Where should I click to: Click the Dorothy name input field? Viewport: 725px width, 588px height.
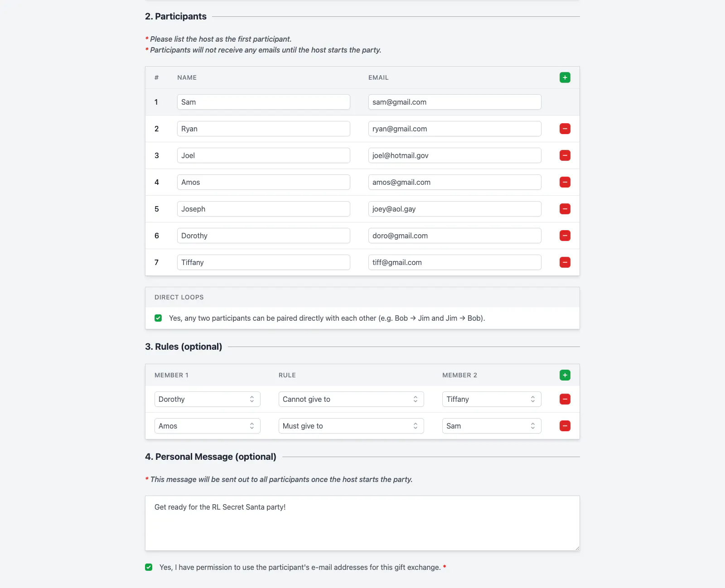[263, 236]
